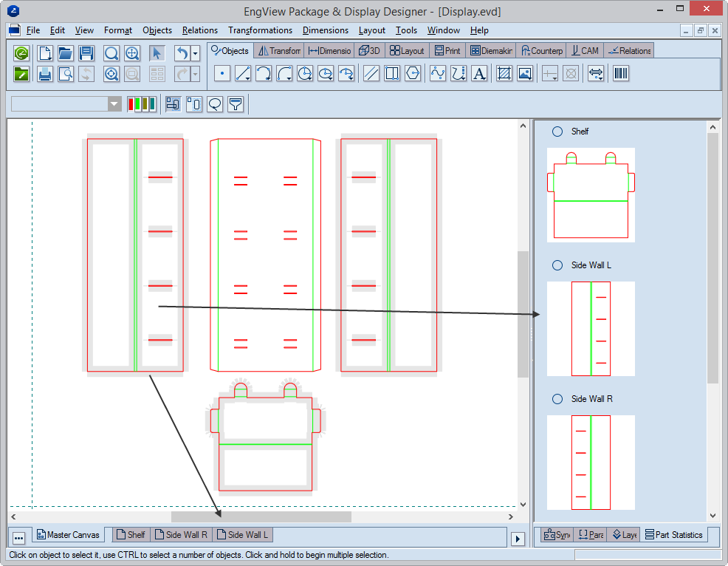
Task: Click the lasso selection icon
Action: (215, 104)
